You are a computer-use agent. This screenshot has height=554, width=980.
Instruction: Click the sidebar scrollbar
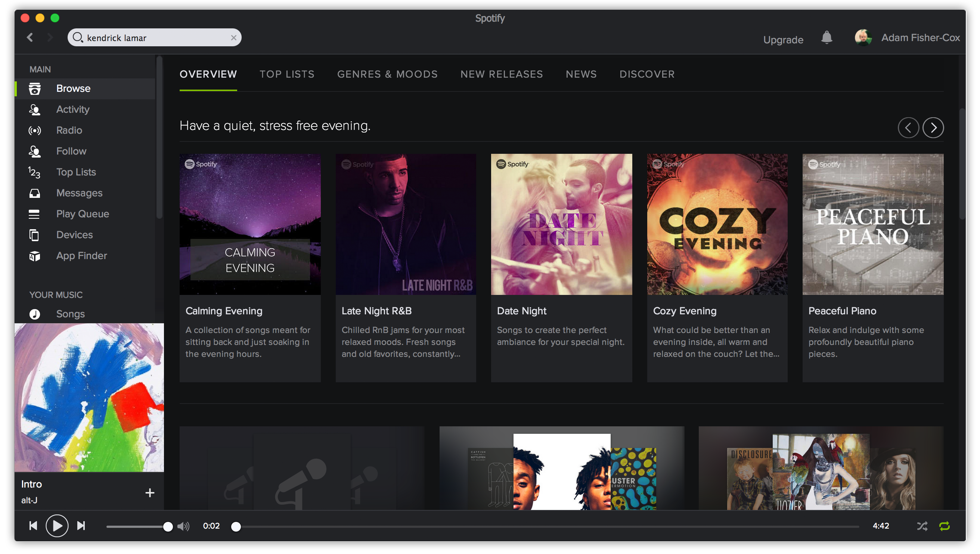pos(159,137)
